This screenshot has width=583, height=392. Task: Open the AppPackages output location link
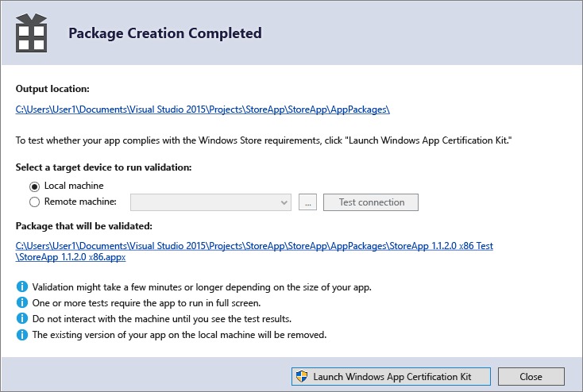click(203, 110)
